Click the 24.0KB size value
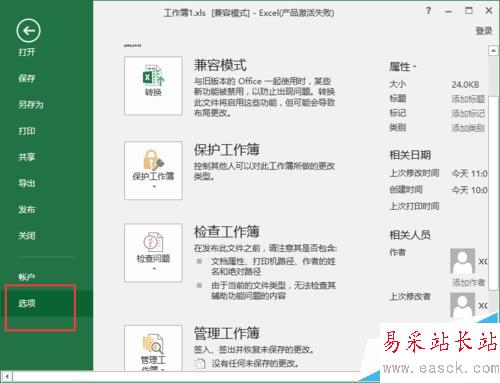Viewport: 500px width, 383px height. coord(465,85)
